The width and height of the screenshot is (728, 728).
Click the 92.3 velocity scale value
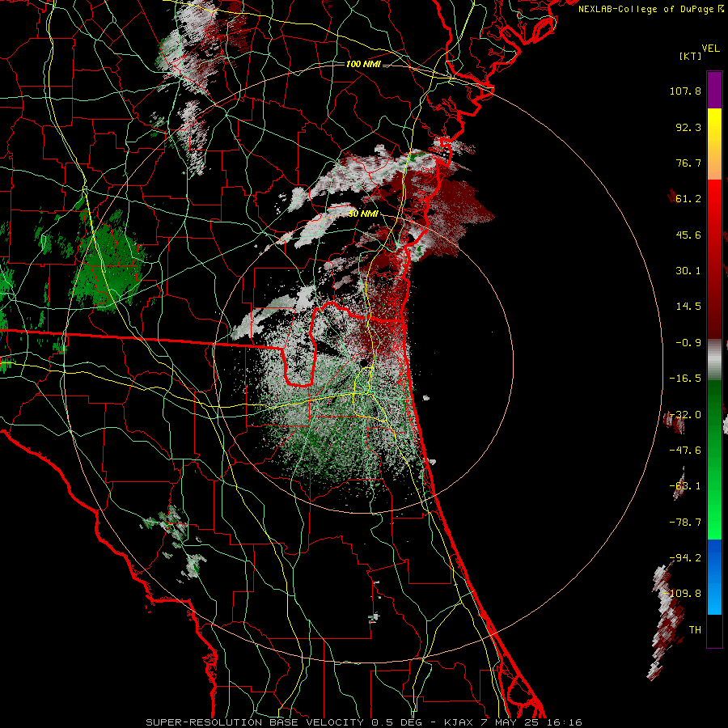[x=688, y=127]
